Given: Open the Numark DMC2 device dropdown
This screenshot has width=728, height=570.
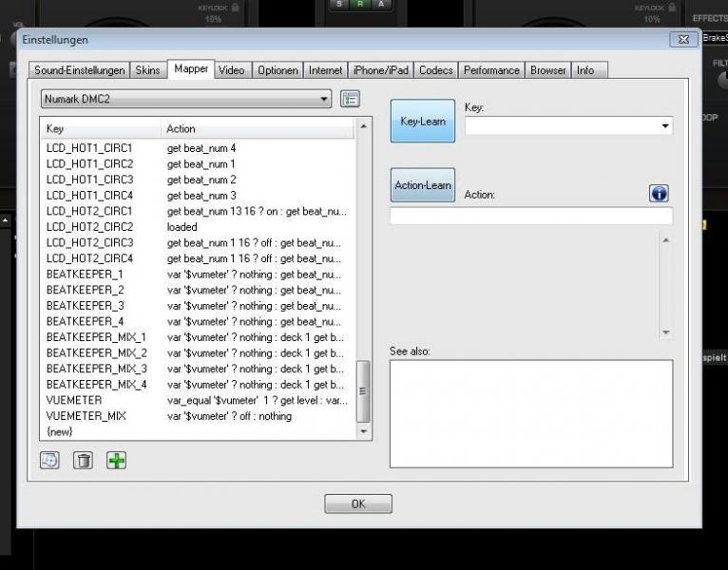Looking at the screenshot, I should pos(186,99).
